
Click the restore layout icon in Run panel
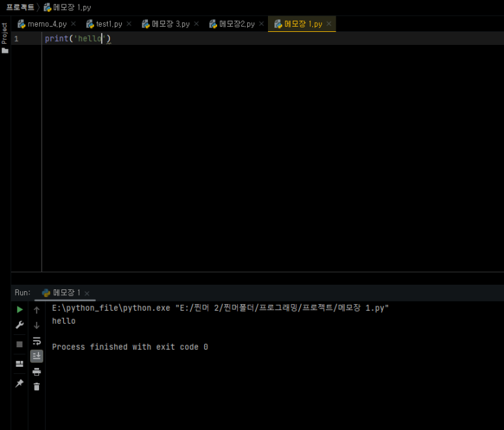click(20, 364)
